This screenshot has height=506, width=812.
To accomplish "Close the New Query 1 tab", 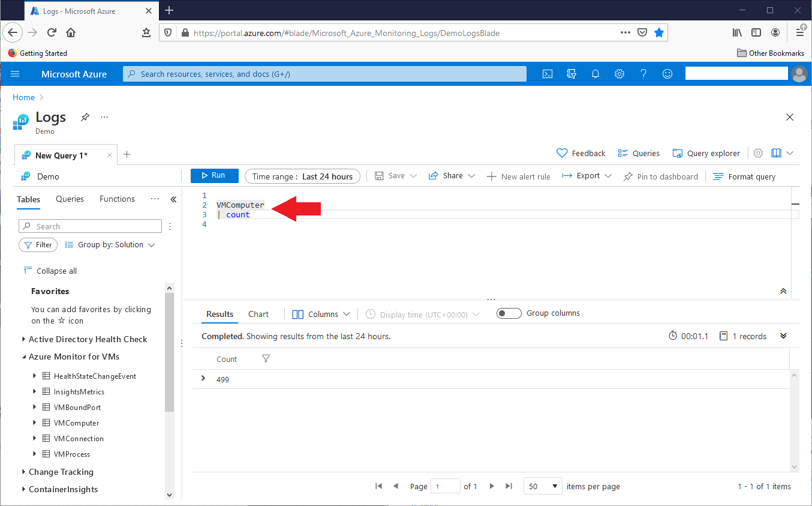I will (109, 155).
